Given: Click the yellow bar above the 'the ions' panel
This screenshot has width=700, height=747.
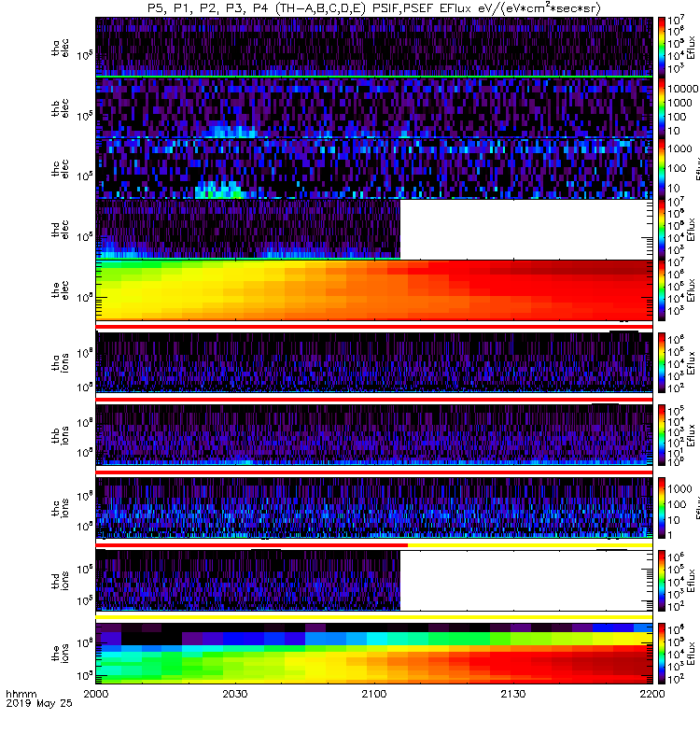Looking at the screenshot, I should pos(374,617).
